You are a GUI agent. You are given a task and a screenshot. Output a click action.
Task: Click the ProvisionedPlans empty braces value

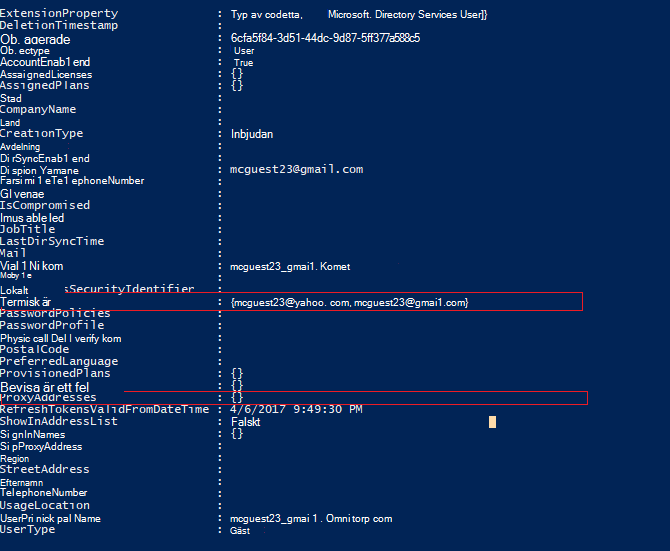[237, 373]
